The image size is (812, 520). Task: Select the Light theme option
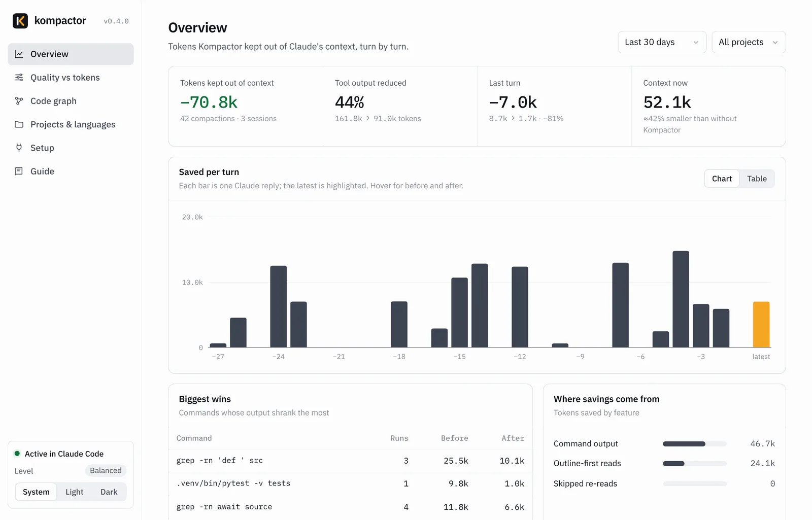click(x=74, y=492)
